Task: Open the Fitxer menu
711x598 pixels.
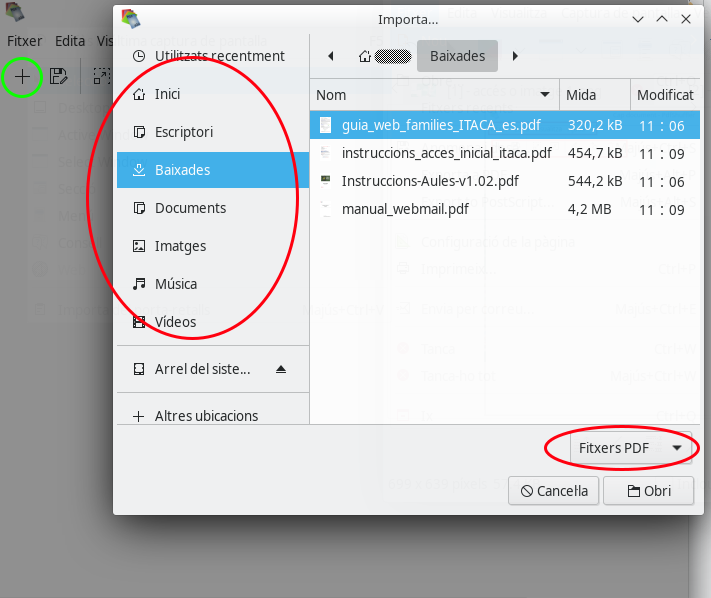Action: 24,41
